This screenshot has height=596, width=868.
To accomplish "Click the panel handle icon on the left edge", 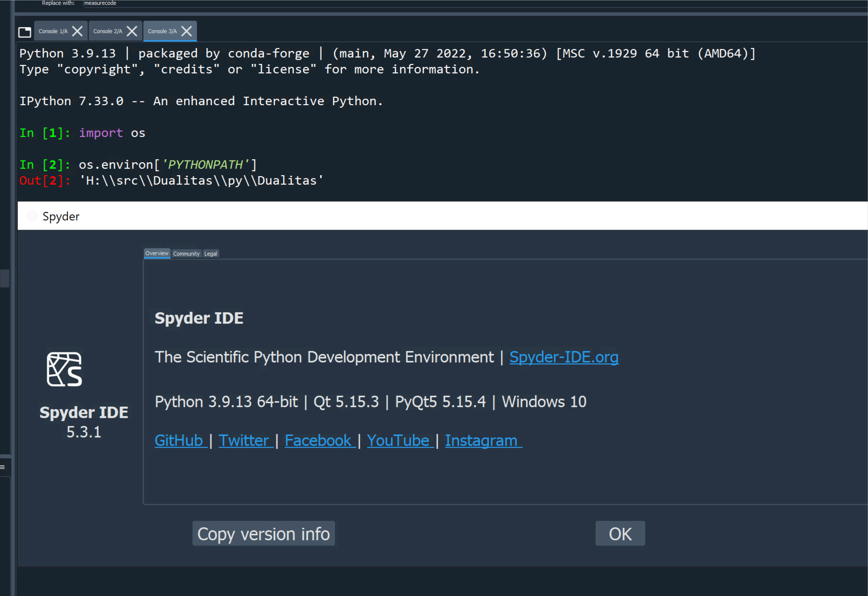I will pos(3,467).
